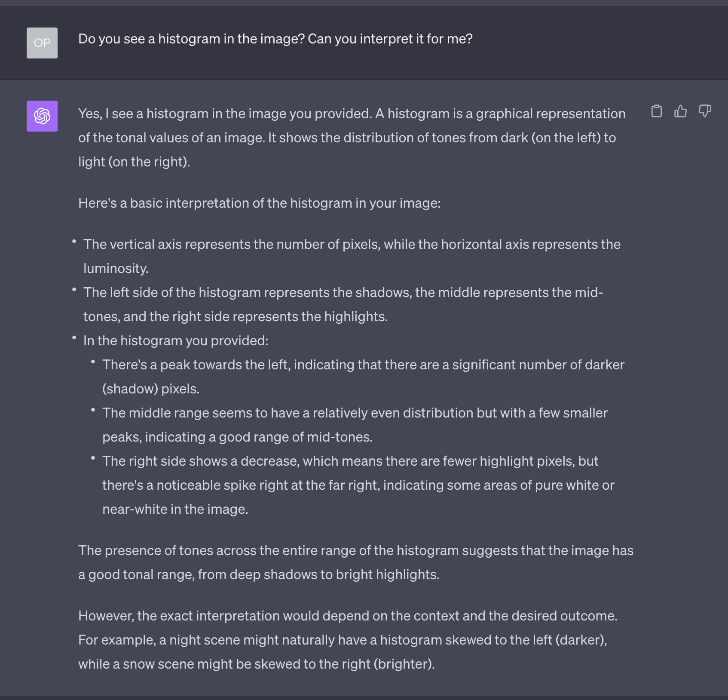Viewport: 728px width, 700px height.
Task: Click the paragraph starting 'Yes, I see a histogram'
Action: (x=352, y=138)
